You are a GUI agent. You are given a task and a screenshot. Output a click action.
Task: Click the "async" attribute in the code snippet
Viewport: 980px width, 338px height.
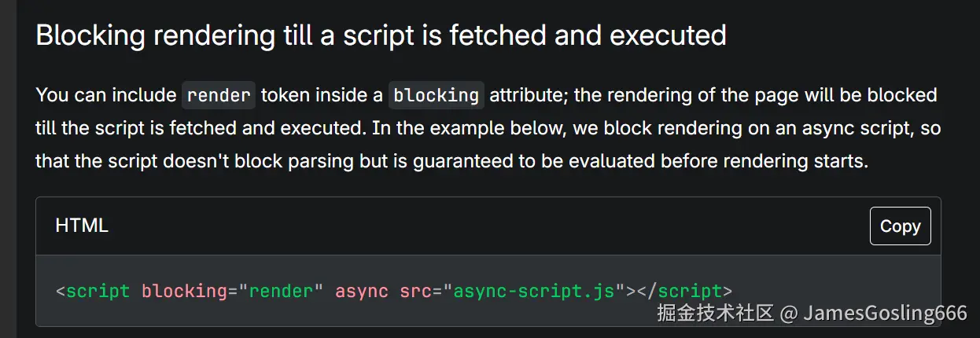(x=361, y=292)
